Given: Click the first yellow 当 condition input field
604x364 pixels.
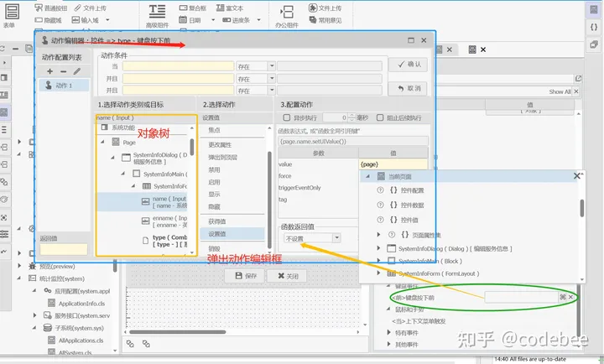Looking at the screenshot, I should point(178,65).
